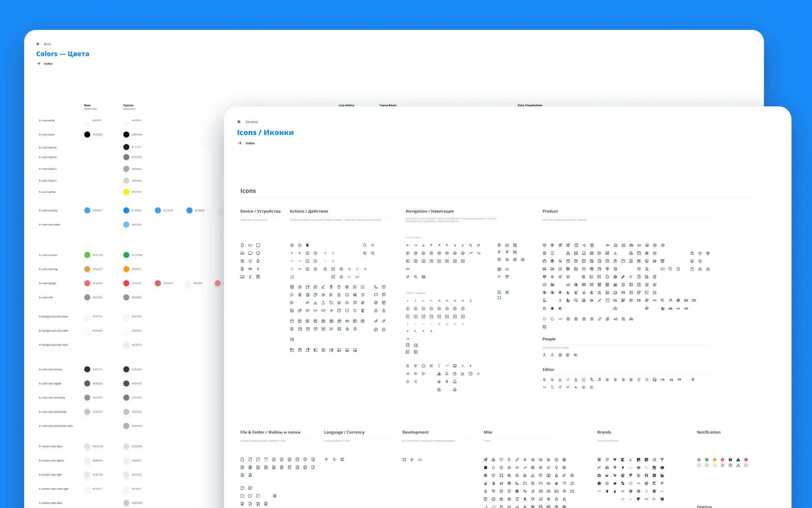Viewport: 812px width, 508px height.
Task: Select the circled chevron-down icon
Action: (423, 309)
